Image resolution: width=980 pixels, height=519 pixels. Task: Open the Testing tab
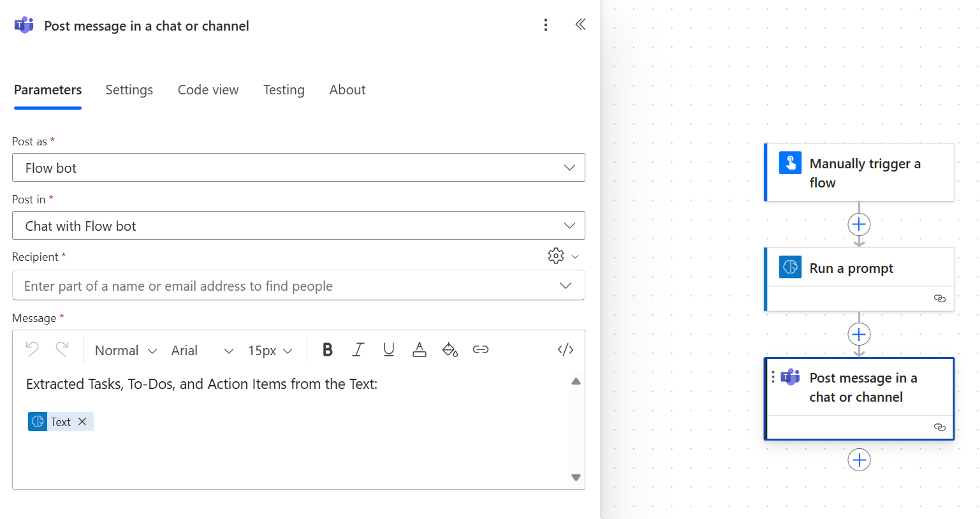(284, 90)
